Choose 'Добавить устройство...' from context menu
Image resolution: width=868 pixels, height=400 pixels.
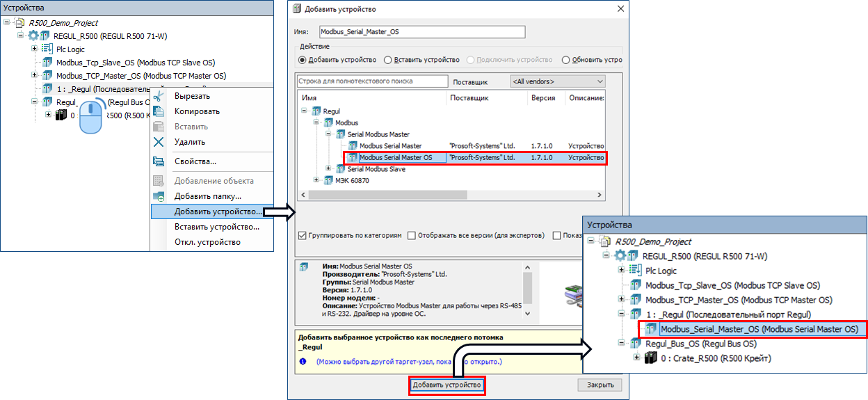(218, 211)
